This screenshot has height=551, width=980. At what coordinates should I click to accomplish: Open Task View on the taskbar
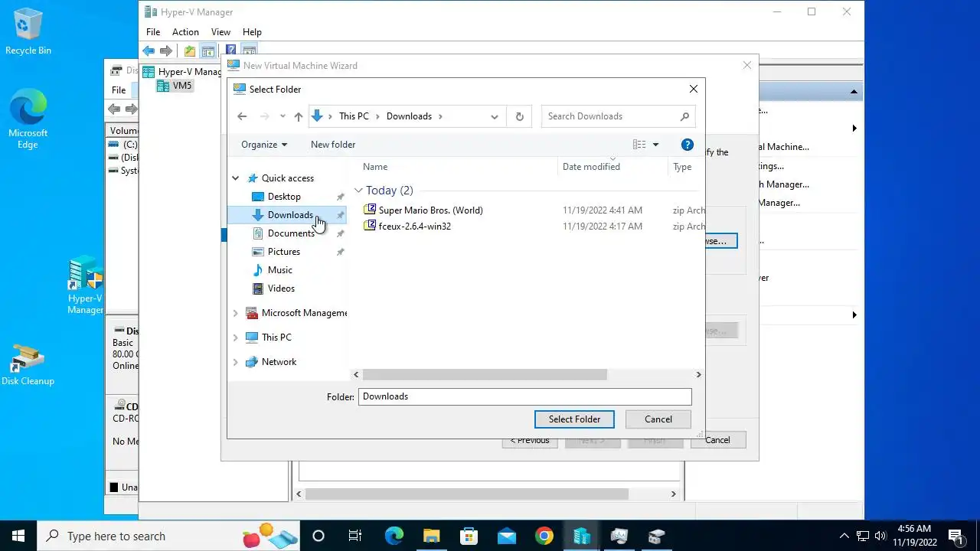pyautogui.click(x=355, y=536)
